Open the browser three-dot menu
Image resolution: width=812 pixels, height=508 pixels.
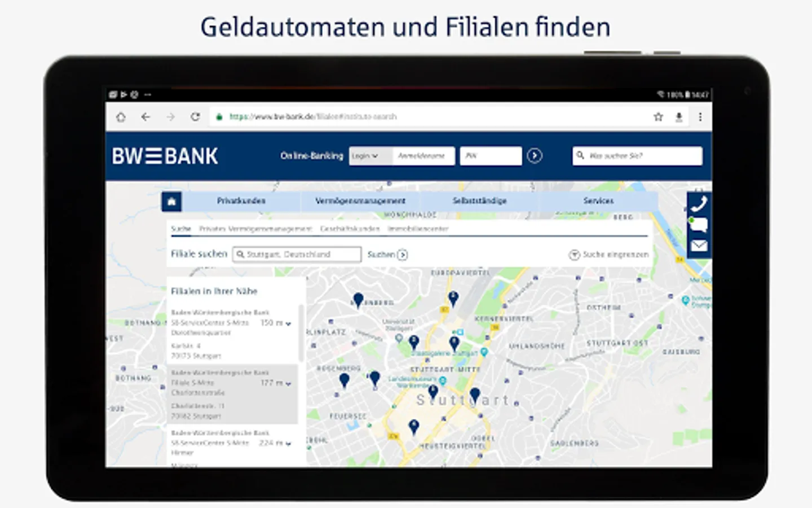tap(700, 117)
